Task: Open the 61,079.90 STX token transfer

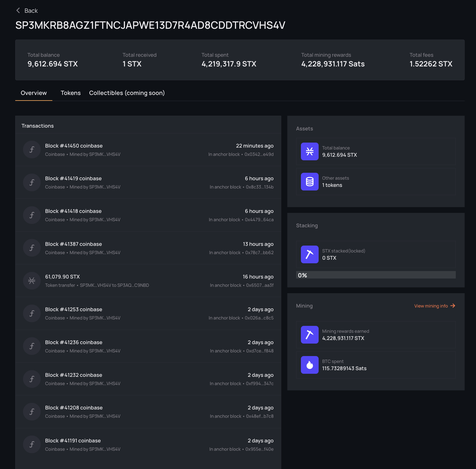Action: click(x=62, y=277)
